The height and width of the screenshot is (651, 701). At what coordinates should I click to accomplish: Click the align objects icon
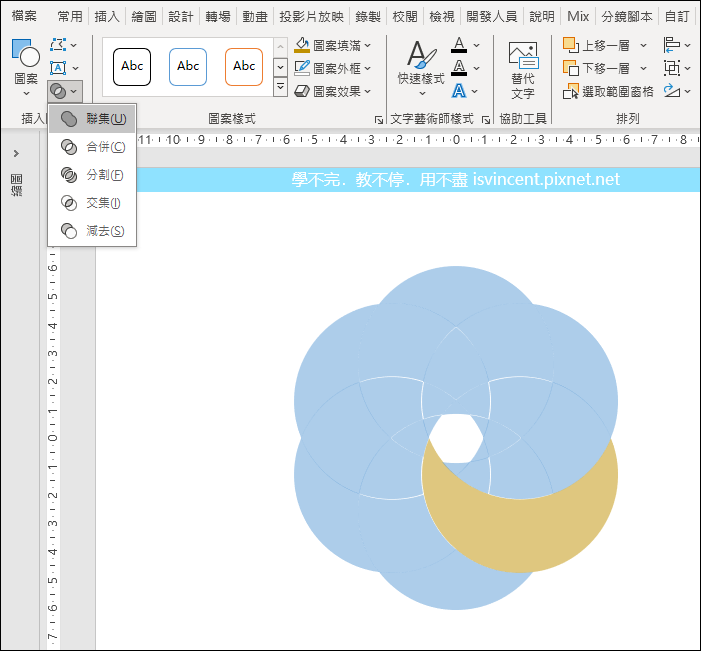click(672, 45)
